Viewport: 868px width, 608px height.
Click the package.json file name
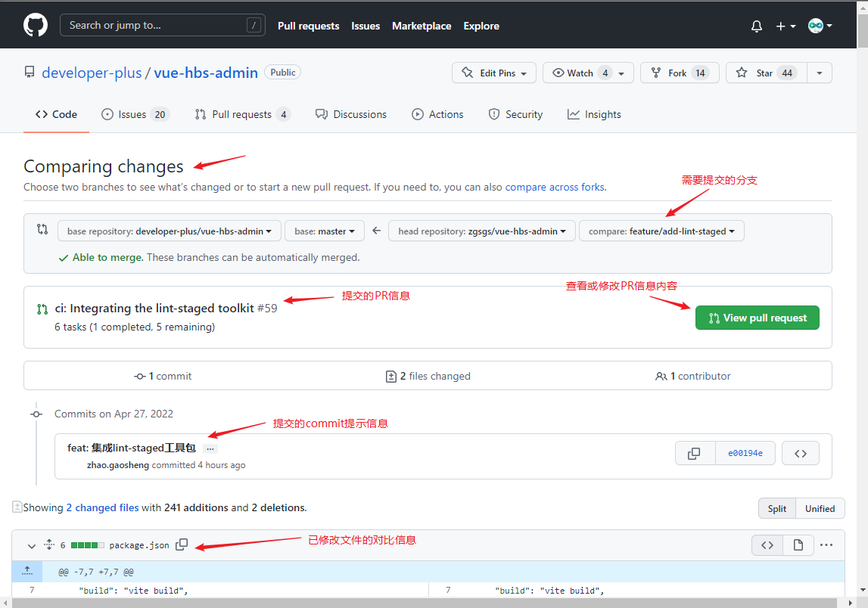pyautogui.click(x=139, y=545)
